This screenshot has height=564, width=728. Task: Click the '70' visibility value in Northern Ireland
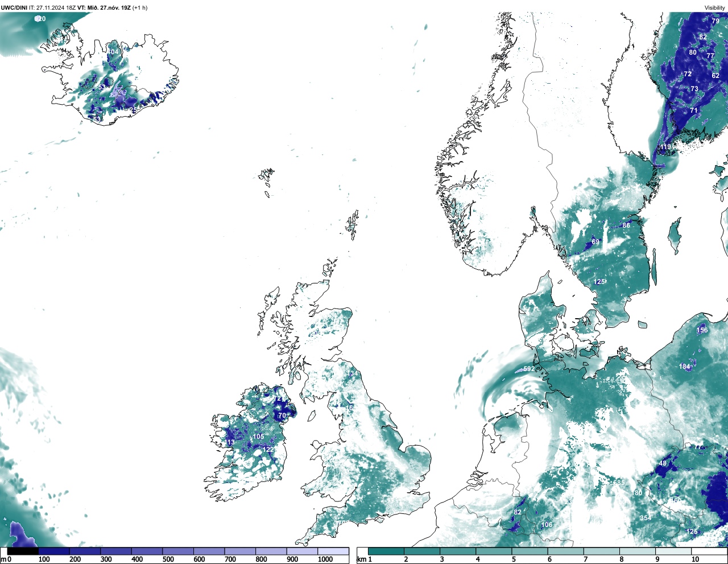click(282, 416)
